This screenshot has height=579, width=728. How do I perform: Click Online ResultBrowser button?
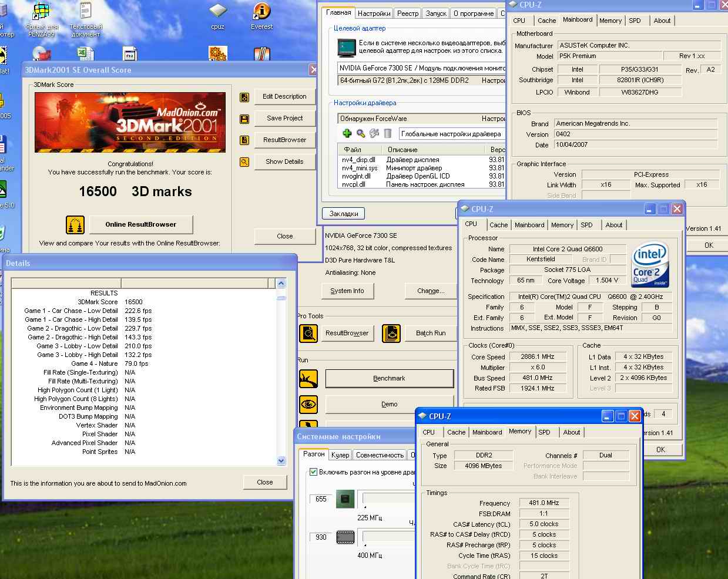tap(140, 224)
